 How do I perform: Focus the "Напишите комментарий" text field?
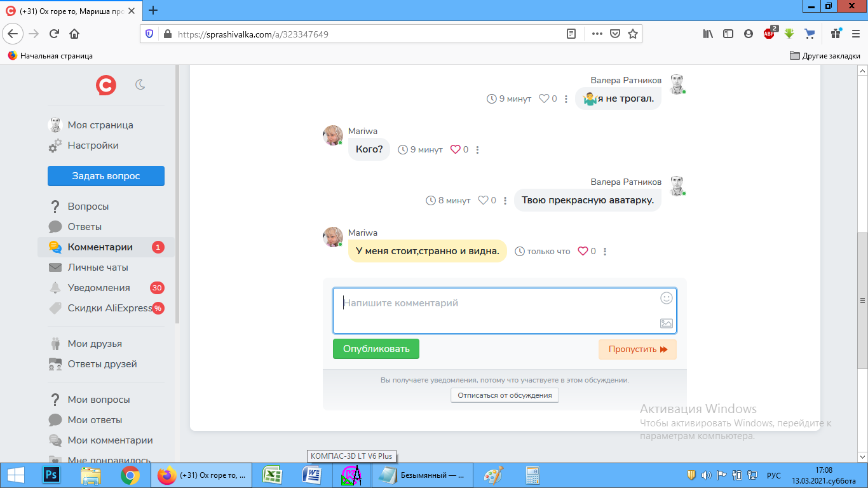(505, 311)
